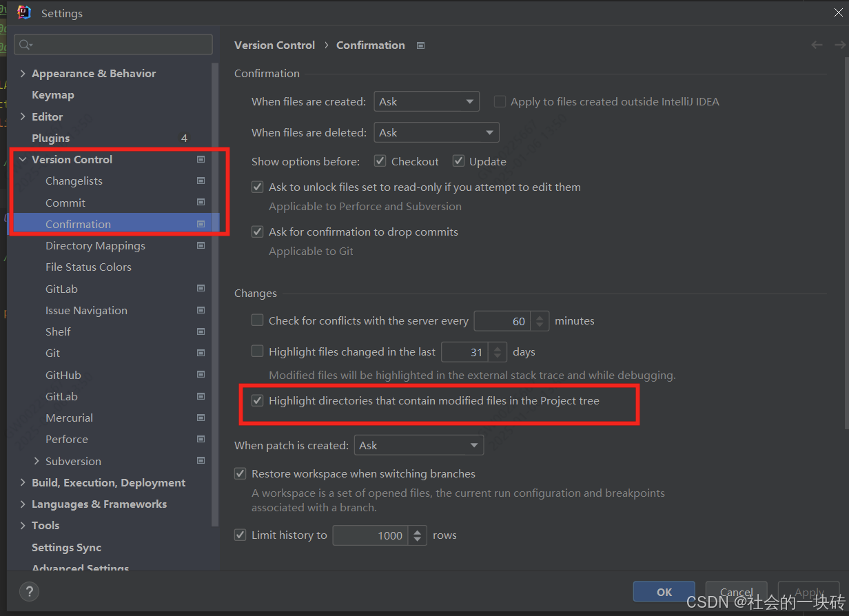Expand Build, Execution, Deployment section
This screenshot has width=849, height=616.
click(x=23, y=482)
